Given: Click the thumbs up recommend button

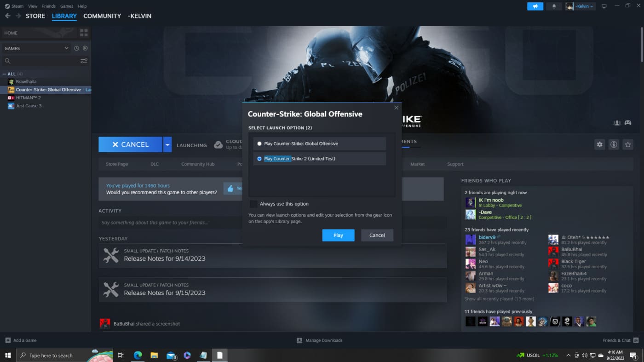Looking at the screenshot, I should tap(233, 188).
